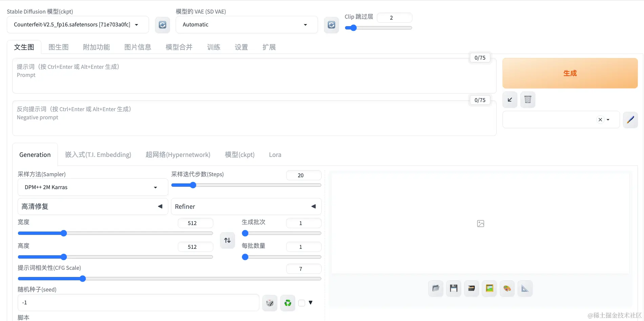Open the output images folder
The width and height of the screenshot is (644, 321).
click(x=436, y=288)
